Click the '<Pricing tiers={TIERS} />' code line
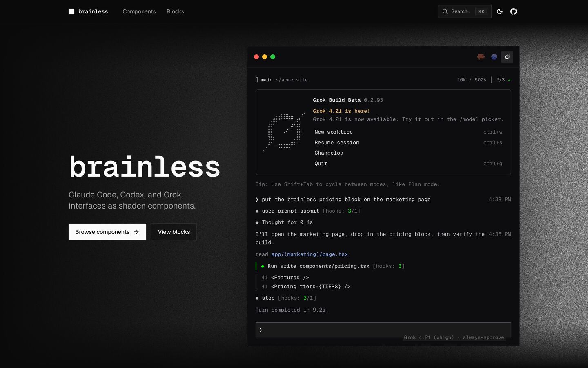Image resolution: width=588 pixels, height=368 pixels. click(x=311, y=287)
